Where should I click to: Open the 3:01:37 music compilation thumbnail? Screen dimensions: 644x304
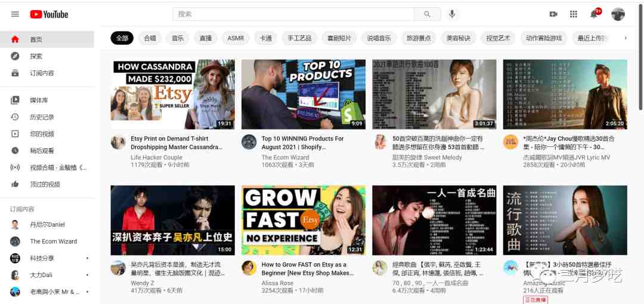pos(435,94)
